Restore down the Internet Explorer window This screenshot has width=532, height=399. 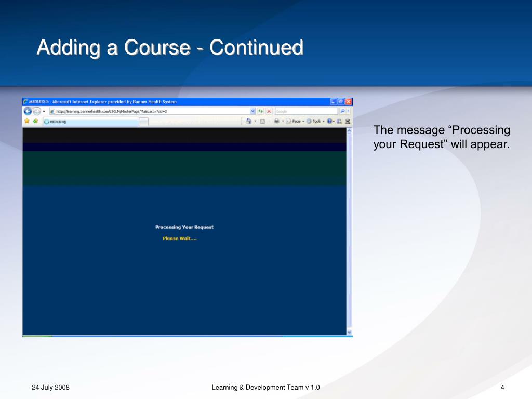click(x=341, y=101)
